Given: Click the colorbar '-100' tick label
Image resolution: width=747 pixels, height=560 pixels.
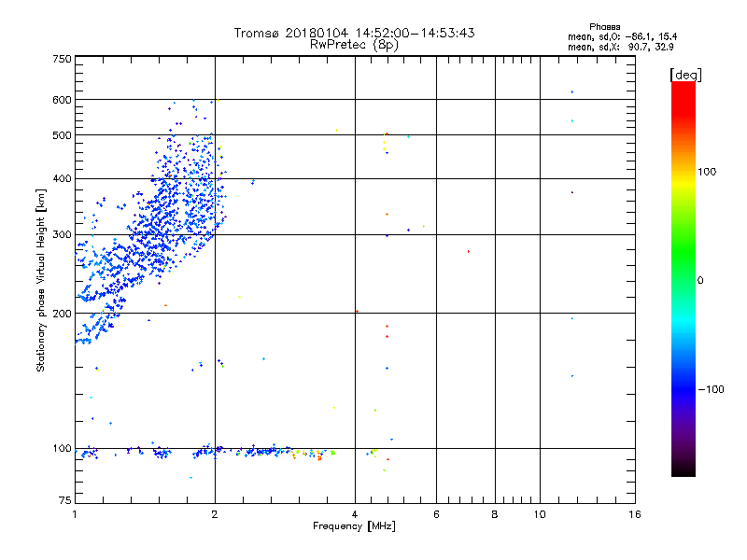Looking at the screenshot, I should [x=711, y=389].
